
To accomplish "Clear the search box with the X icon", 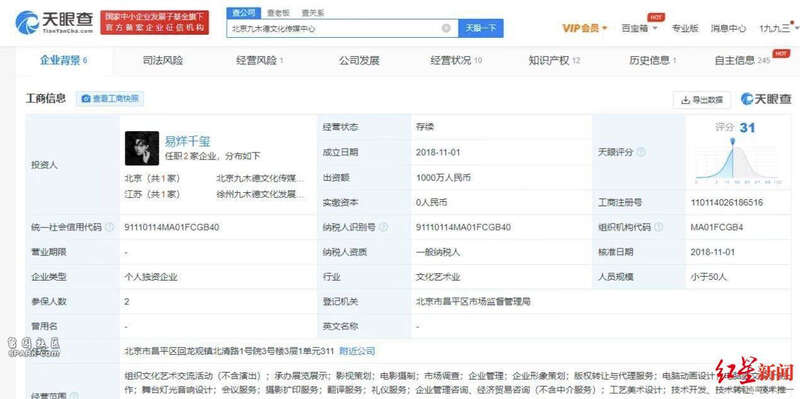I will point(446,29).
